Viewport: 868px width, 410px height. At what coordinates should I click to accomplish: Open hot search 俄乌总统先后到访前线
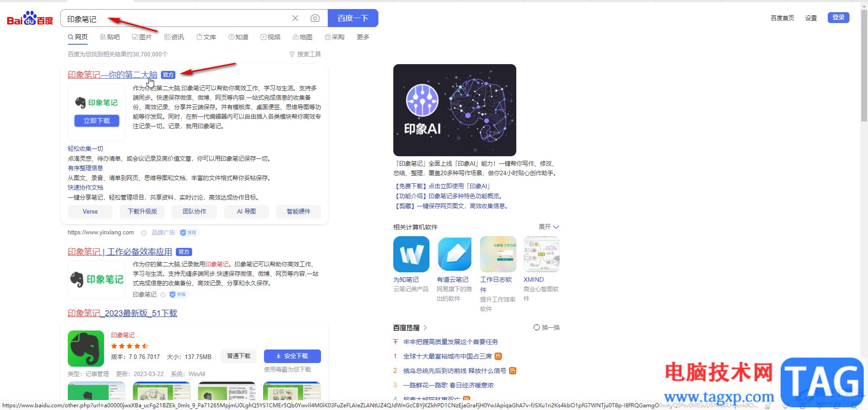tap(455, 371)
